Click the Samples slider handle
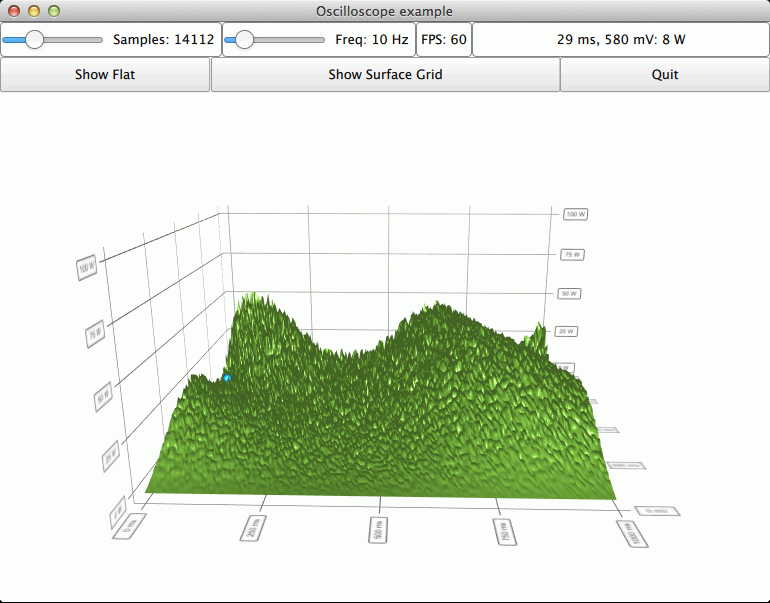770x603 pixels. [x=34, y=40]
